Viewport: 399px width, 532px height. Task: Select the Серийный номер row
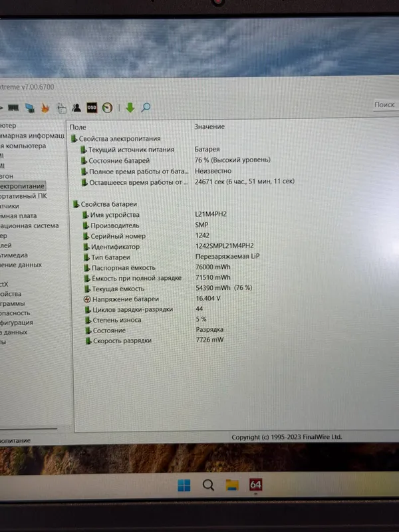tap(114, 236)
